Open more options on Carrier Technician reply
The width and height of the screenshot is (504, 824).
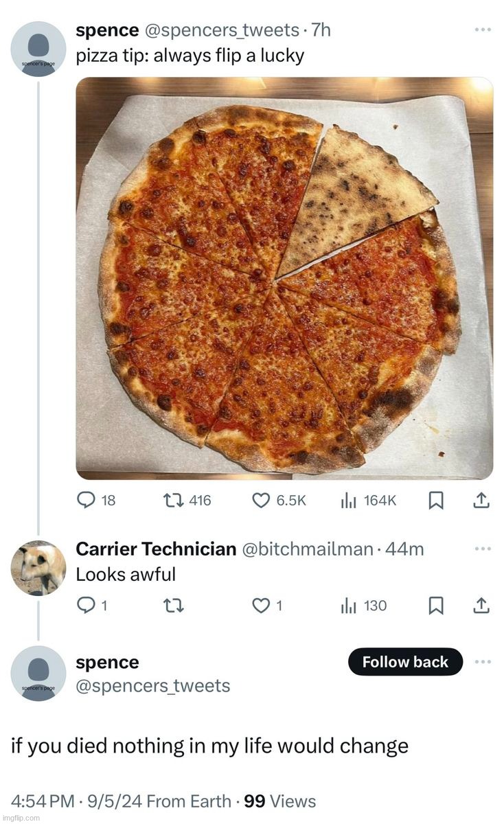(483, 548)
